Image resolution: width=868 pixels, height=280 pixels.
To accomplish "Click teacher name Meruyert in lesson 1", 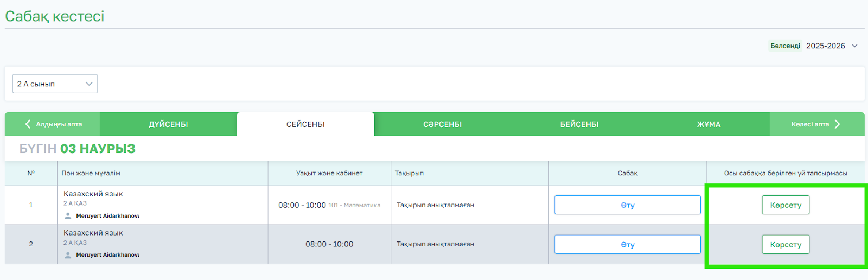I will click(x=107, y=216).
